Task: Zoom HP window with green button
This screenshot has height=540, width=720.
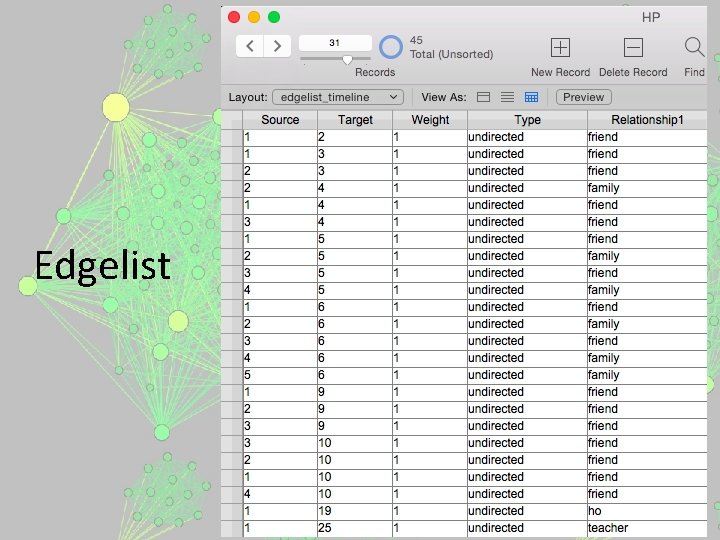Action: pos(274,17)
